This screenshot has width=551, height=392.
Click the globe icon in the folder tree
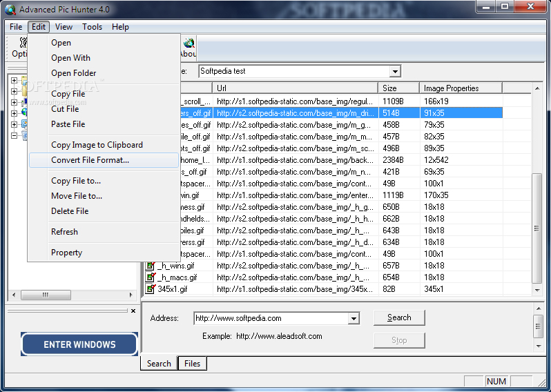25,112
